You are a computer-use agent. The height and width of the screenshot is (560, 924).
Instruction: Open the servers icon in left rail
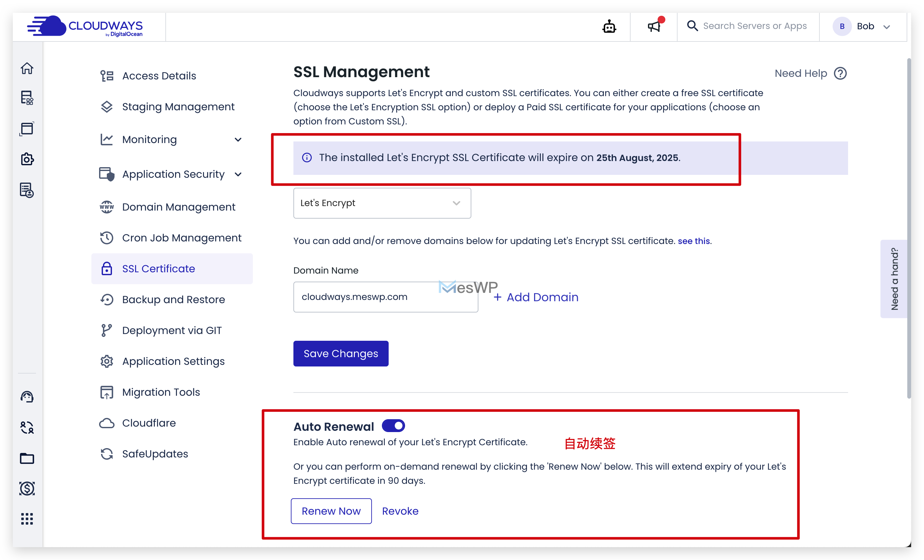point(27,98)
